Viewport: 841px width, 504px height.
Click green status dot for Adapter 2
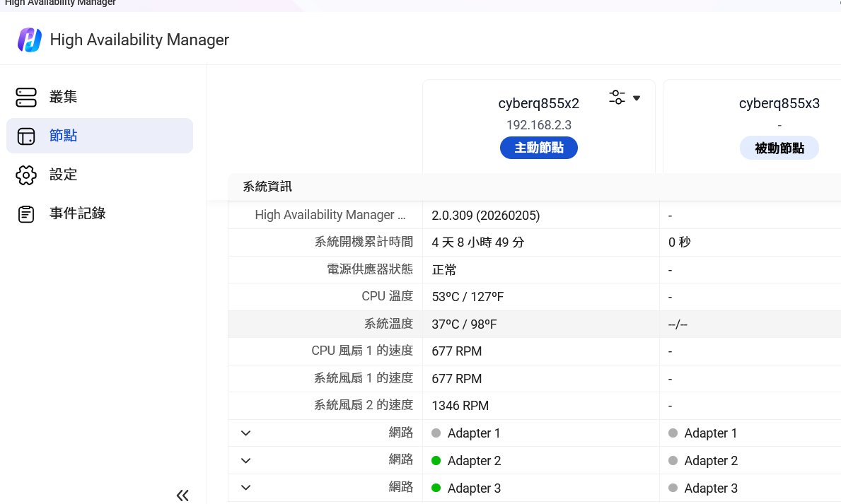(x=436, y=461)
